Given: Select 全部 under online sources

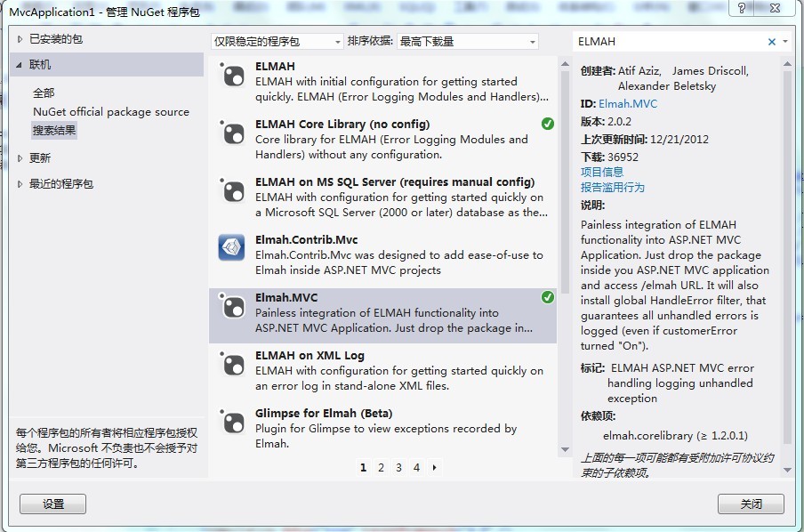Looking at the screenshot, I should click(44, 93).
